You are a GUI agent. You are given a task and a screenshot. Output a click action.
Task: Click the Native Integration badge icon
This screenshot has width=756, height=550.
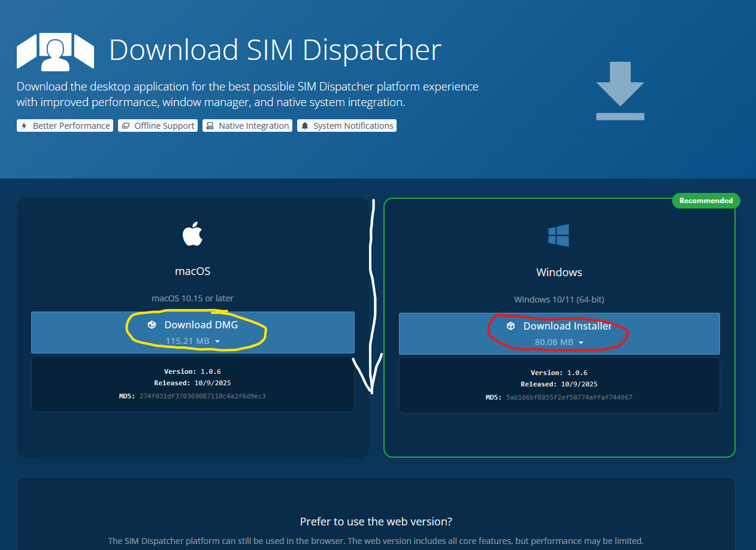[x=210, y=126]
